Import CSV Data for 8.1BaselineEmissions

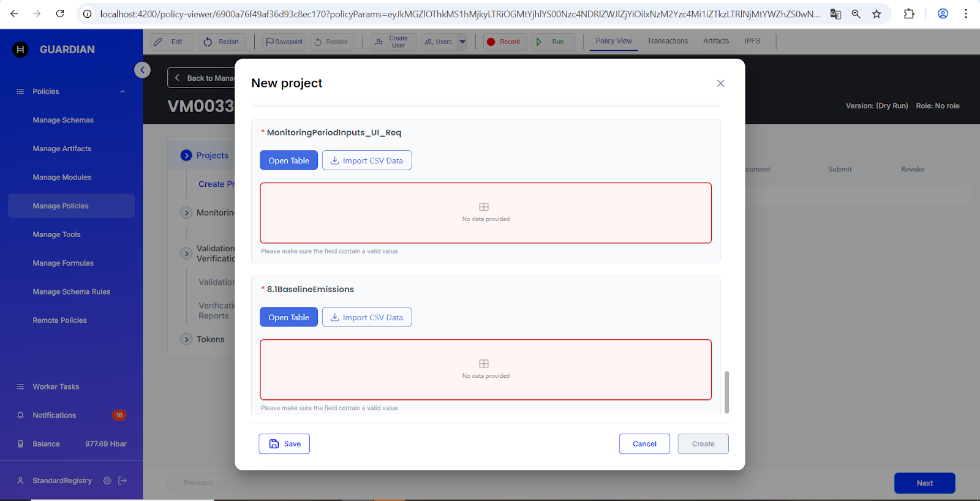pos(366,317)
